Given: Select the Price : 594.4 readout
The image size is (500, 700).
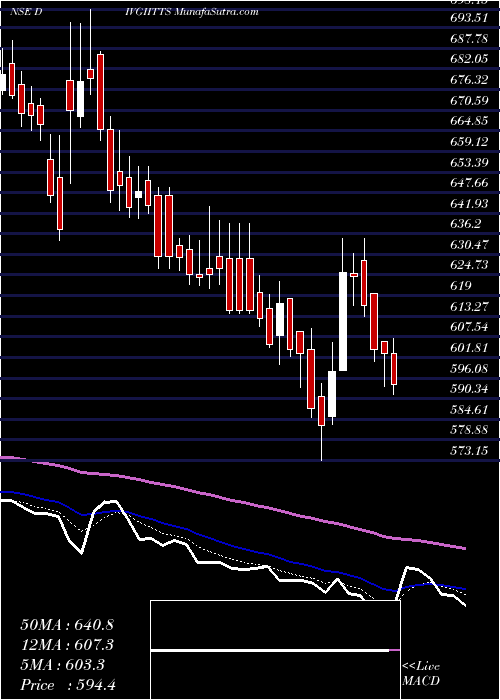Looking at the screenshot, I should 68,685.
